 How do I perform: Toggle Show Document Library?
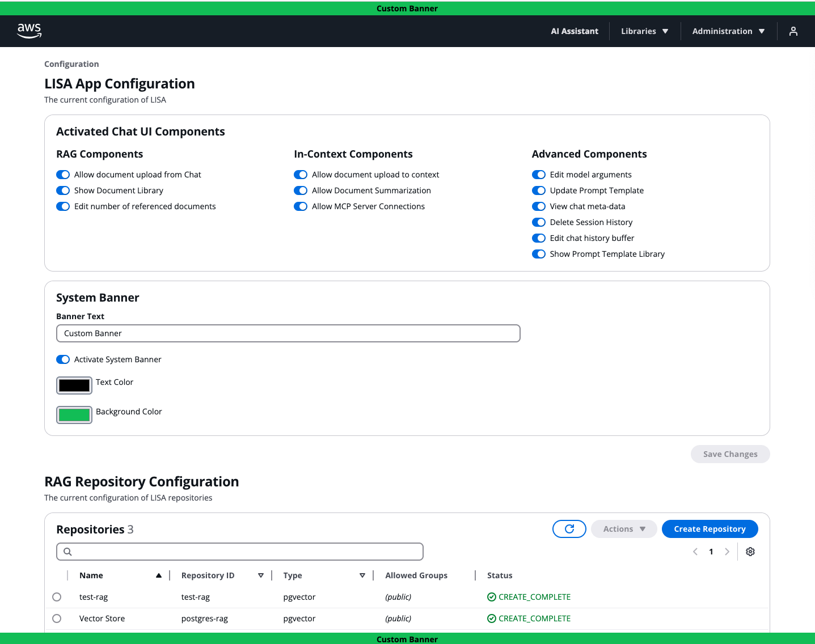click(x=63, y=190)
